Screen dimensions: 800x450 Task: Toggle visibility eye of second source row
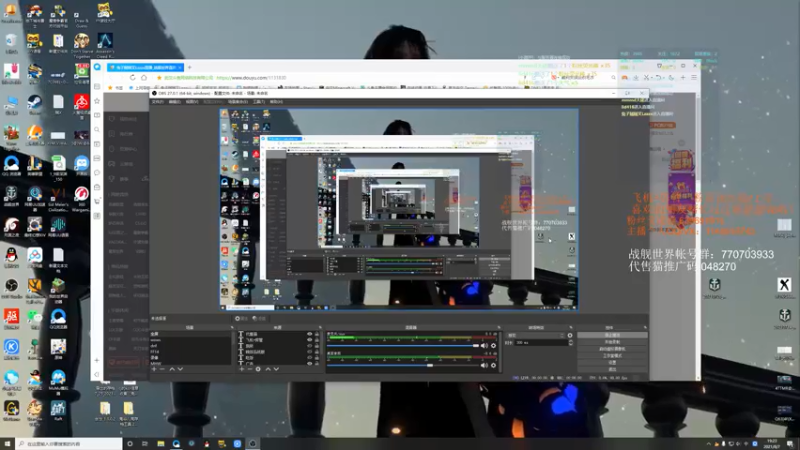click(x=309, y=340)
